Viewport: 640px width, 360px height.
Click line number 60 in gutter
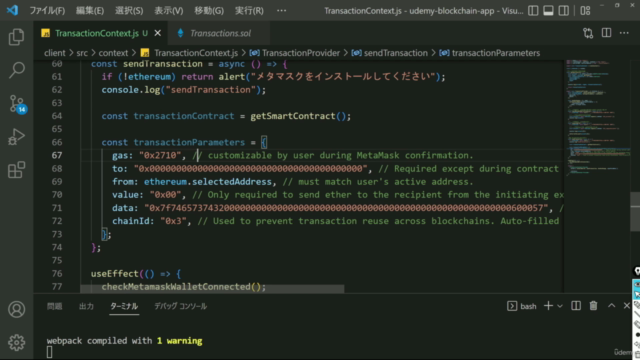57,64
